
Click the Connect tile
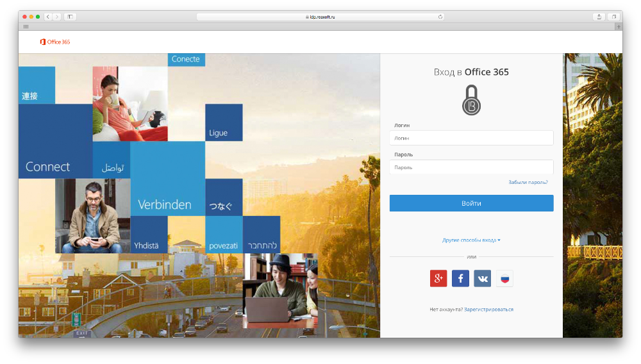(x=55, y=142)
